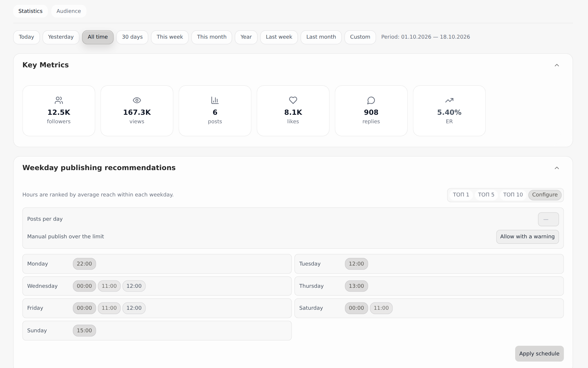Choose the ТОП 1 option
This screenshot has width=588, height=368.
[x=461, y=195]
